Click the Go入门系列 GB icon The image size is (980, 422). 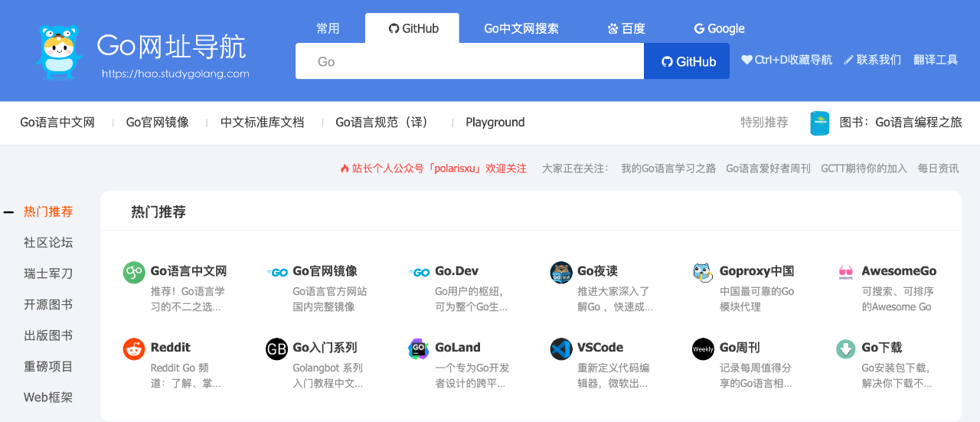click(x=276, y=348)
